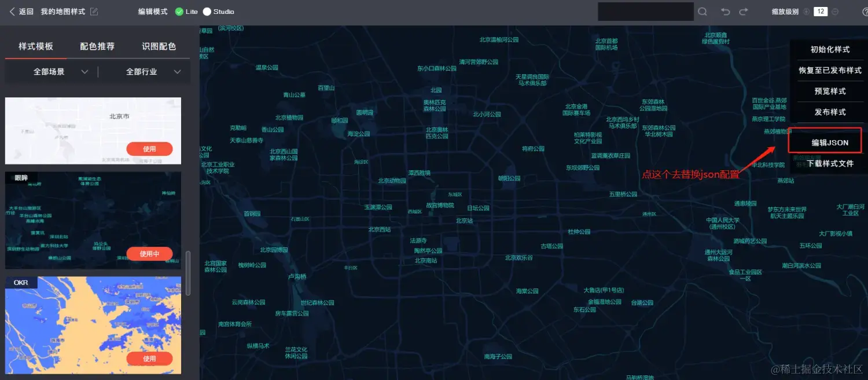The width and height of the screenshot is (868, 380).
Task: Click the back arrow next to 返回
Action: coord(12,12)
